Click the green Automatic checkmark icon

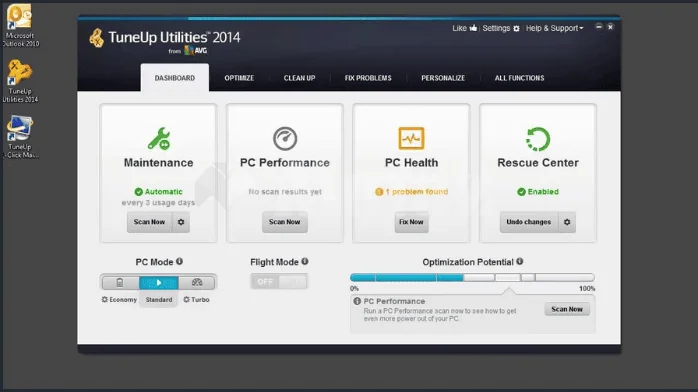click(x=138, y=192)
